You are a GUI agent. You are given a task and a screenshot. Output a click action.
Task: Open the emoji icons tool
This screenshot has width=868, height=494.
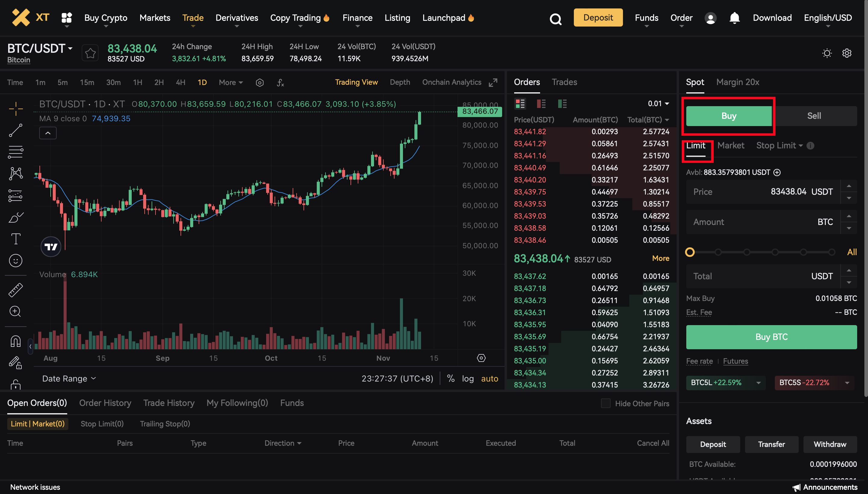tap(16, 261)
